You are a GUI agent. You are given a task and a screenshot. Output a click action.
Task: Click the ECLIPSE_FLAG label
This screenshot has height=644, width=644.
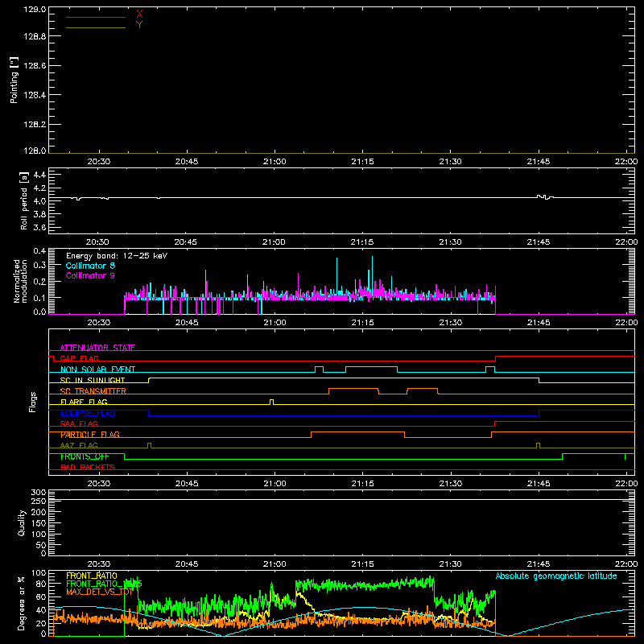point(88,413)
